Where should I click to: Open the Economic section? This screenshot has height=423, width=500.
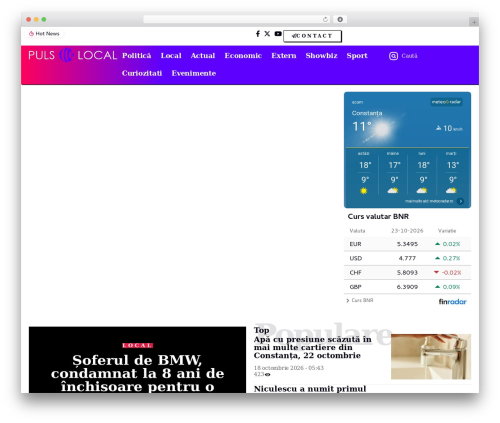point(243,56)
